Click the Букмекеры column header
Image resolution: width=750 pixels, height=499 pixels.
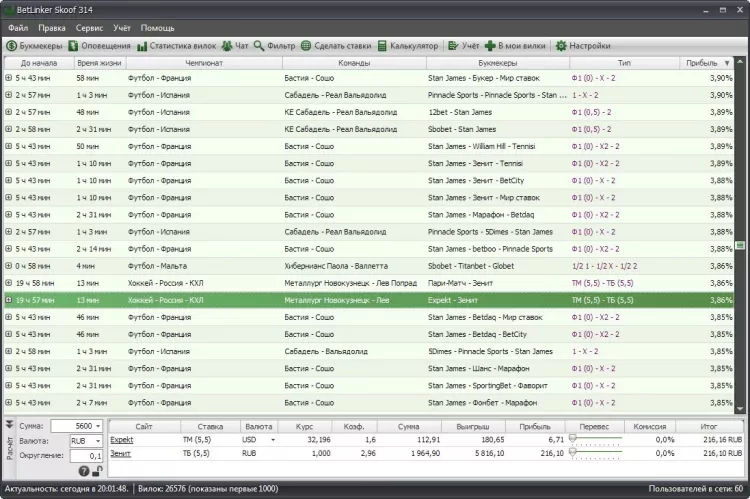pyautogui.click(x=498, y=63)
